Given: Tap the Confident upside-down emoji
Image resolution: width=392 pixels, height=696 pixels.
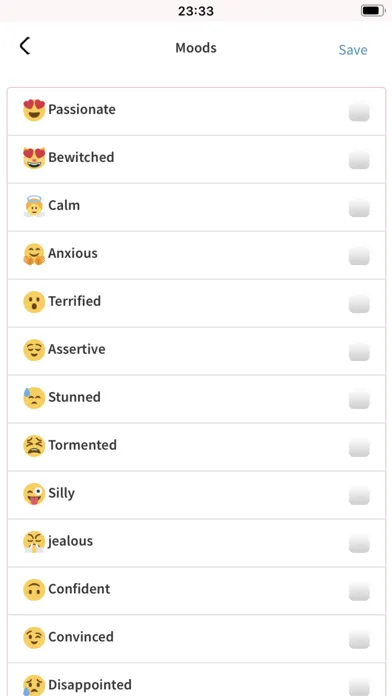Looking at the screenshot, I should click(x=34, y=589).
